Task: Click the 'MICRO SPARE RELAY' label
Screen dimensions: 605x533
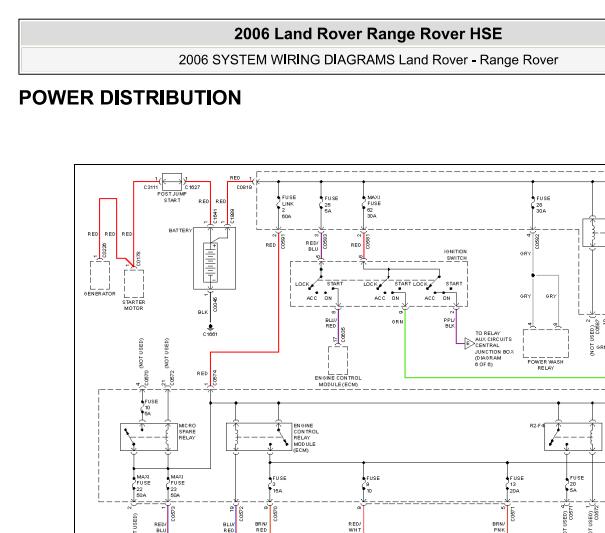Action: 187,431
